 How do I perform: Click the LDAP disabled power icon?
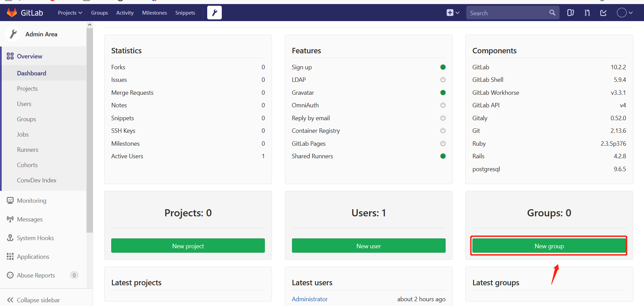point(443,79)
